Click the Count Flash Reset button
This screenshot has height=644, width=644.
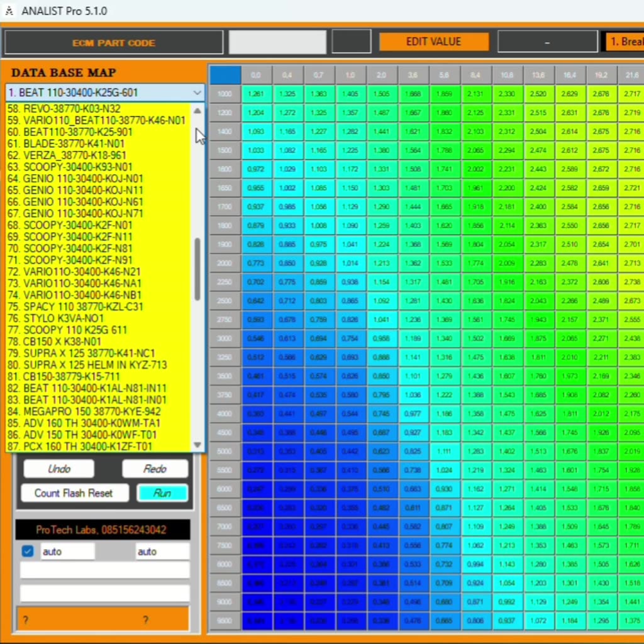point(74,493)
